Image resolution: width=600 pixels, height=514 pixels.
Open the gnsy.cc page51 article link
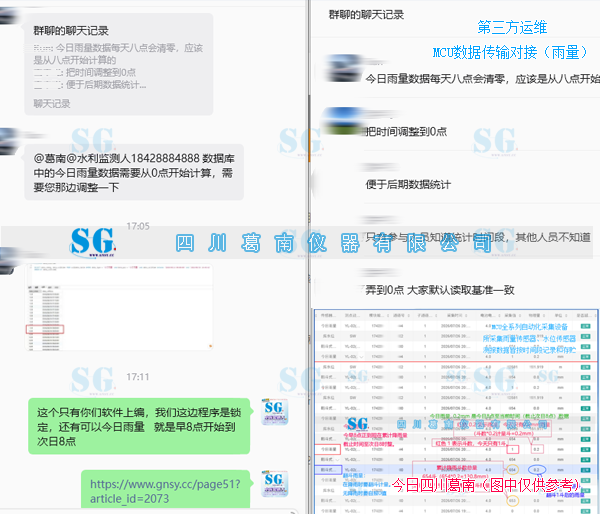tap(165, 491)
